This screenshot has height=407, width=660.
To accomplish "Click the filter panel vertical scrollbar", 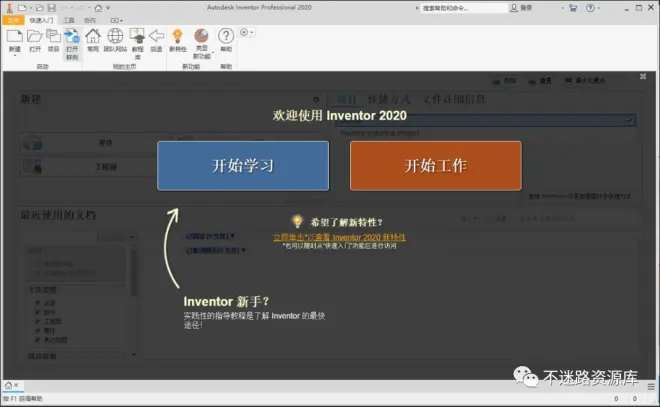I will [134, 271].
